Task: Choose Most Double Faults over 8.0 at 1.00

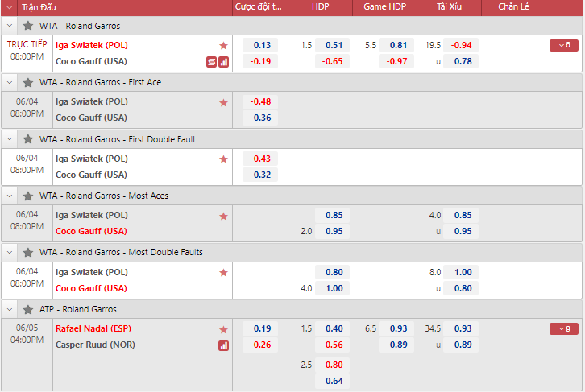Action: click(461, 272)
